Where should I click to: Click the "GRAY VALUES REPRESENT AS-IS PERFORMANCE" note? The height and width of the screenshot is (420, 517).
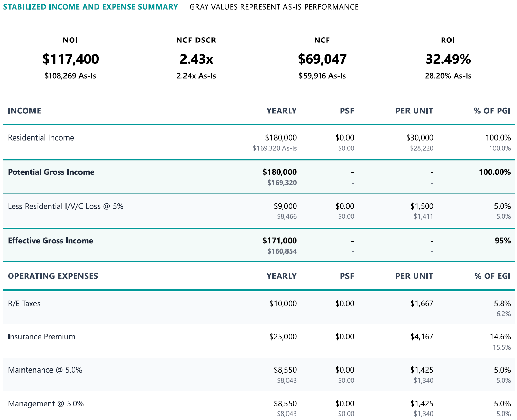[274, 7]
